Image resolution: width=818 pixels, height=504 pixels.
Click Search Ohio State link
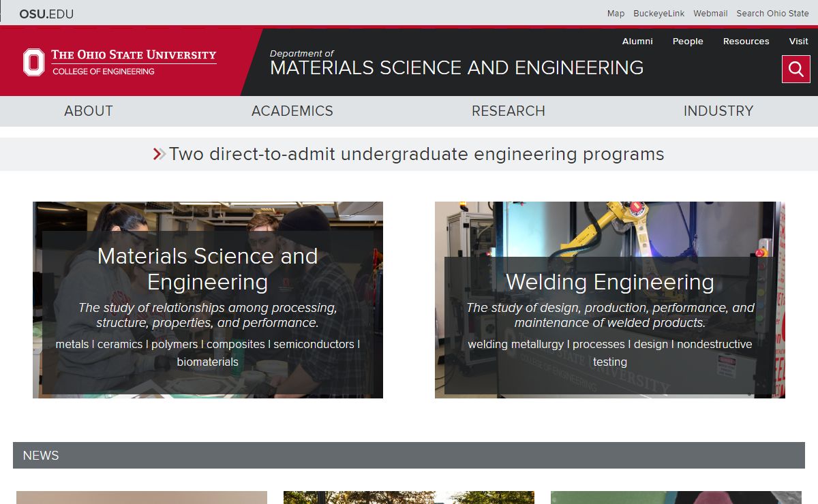point(772,14)
